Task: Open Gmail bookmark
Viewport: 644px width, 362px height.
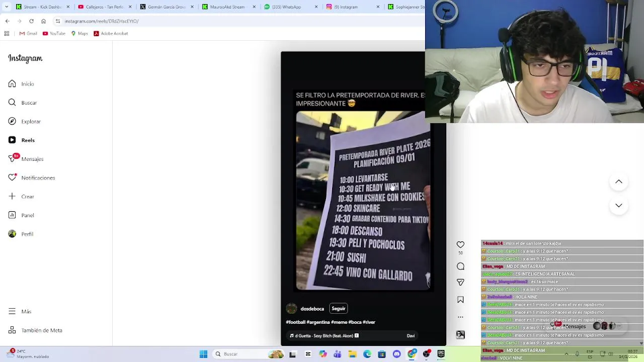Action: click(x=28, y=34)
